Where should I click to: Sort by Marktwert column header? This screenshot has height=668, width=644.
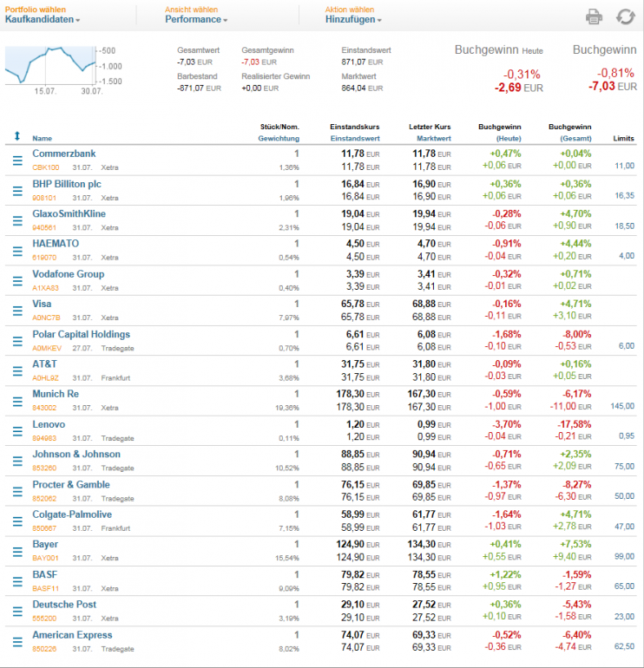[433, 138]
